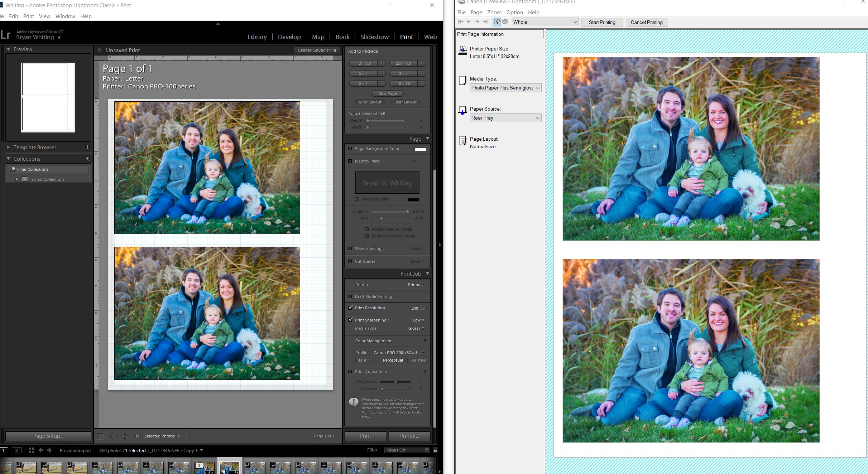
Task: Click Start Printing button
Action: pyautogui.click(x=602, y=22)
